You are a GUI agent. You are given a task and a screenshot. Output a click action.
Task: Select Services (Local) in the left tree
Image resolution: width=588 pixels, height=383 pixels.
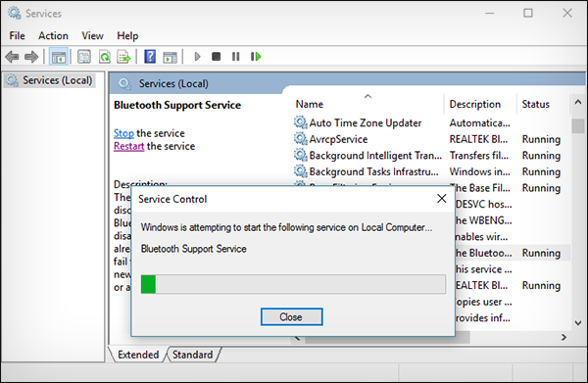click(49, 80)
